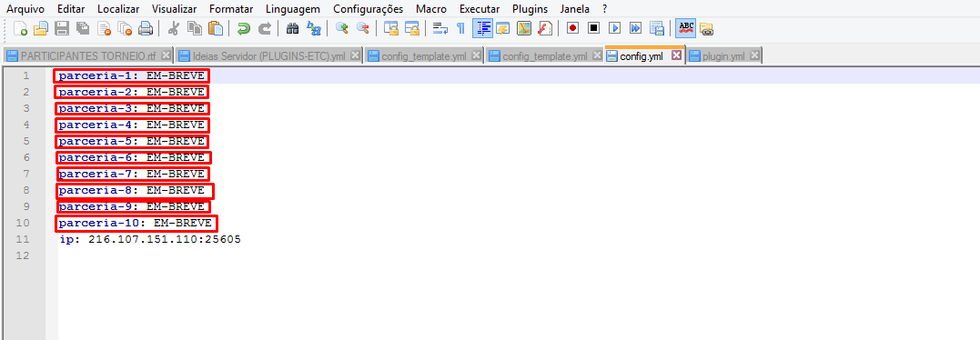Click the Print icon in the toolbar
980x340 pixels.
point(146,28)
